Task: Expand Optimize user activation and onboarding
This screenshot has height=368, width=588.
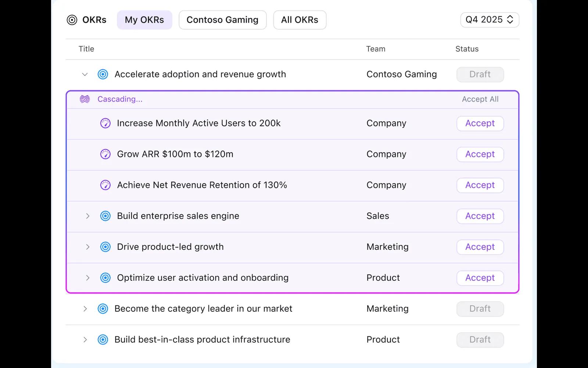Action: (87, 278)
